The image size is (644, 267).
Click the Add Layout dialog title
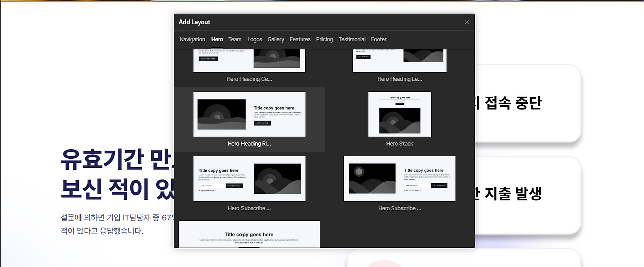tap(194, 22)
